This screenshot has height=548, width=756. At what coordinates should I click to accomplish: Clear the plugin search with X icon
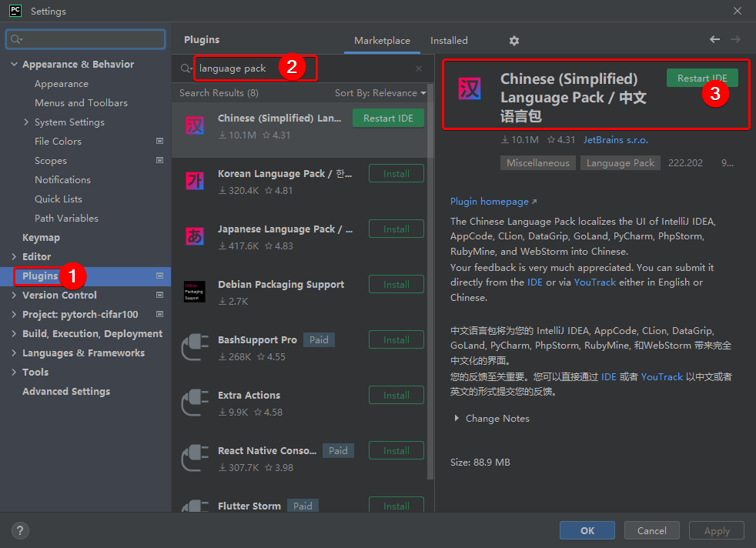tap(419, 68)
